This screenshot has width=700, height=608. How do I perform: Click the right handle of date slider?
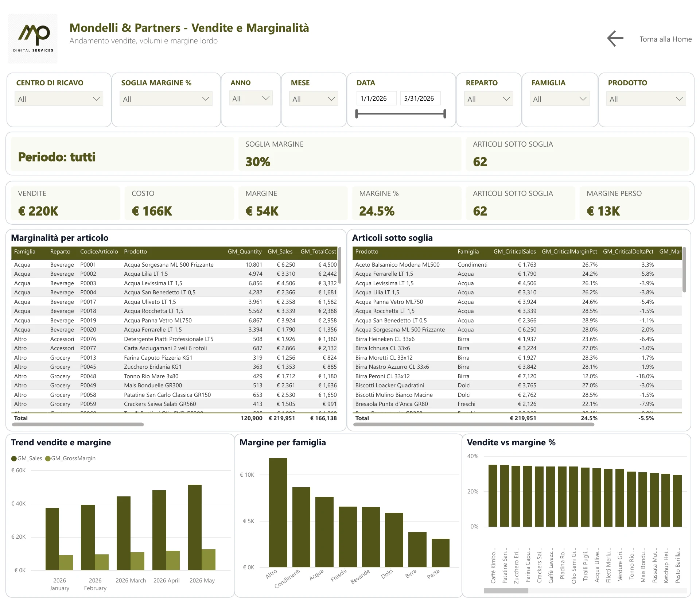[x=445, y=114]
